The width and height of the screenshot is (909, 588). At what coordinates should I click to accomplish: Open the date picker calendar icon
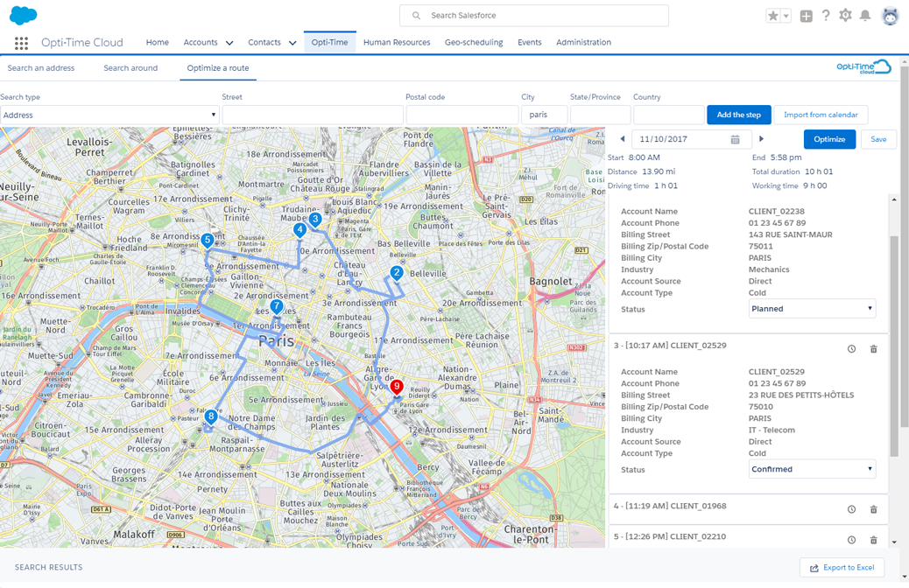pyautogui.click(x=734, y=139)
